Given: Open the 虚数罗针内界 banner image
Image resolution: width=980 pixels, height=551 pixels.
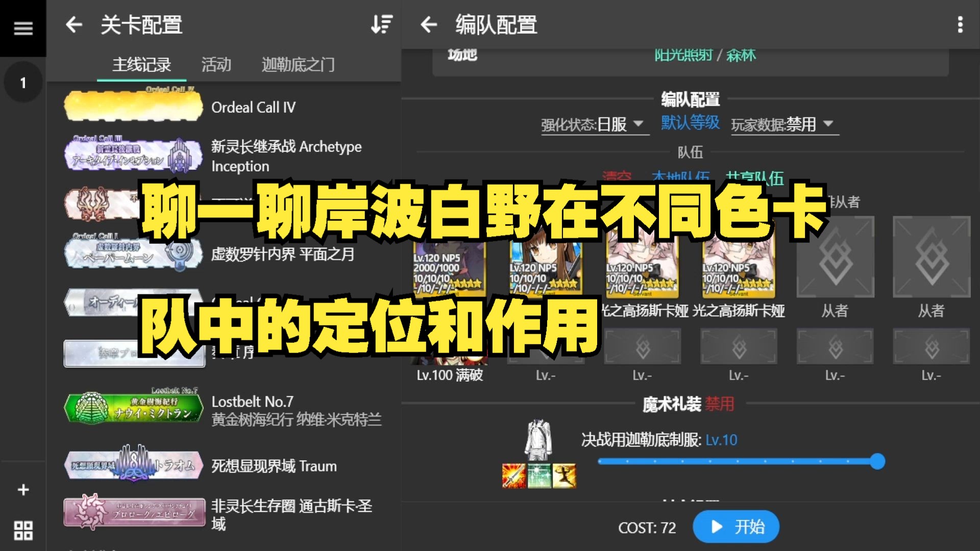Looking at the screenshot, I should (x=134, y=252).
